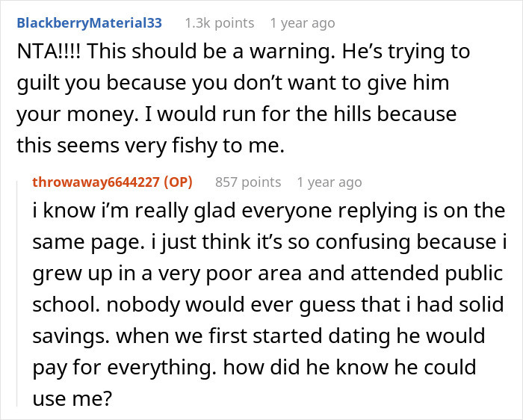Click the "1 year ago" timestamp on BlackberryMaterial33's comment
The height and width of the screenshot is (420, 523).
click(x=302, y=23)
